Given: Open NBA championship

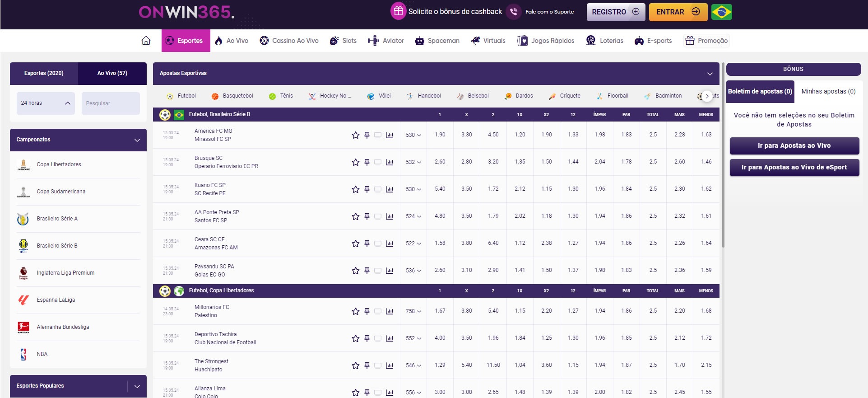Looking at the screenshot, I should tap(78, 354).
